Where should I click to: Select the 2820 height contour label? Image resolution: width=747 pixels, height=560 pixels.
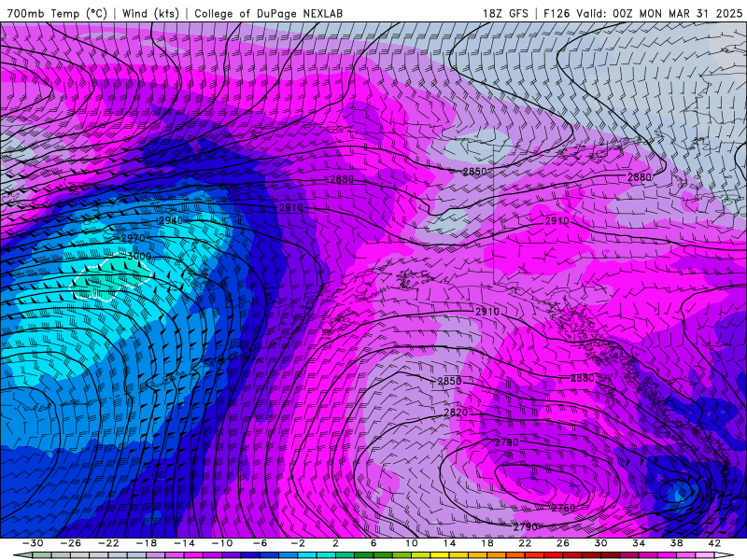tap(456, 413)
